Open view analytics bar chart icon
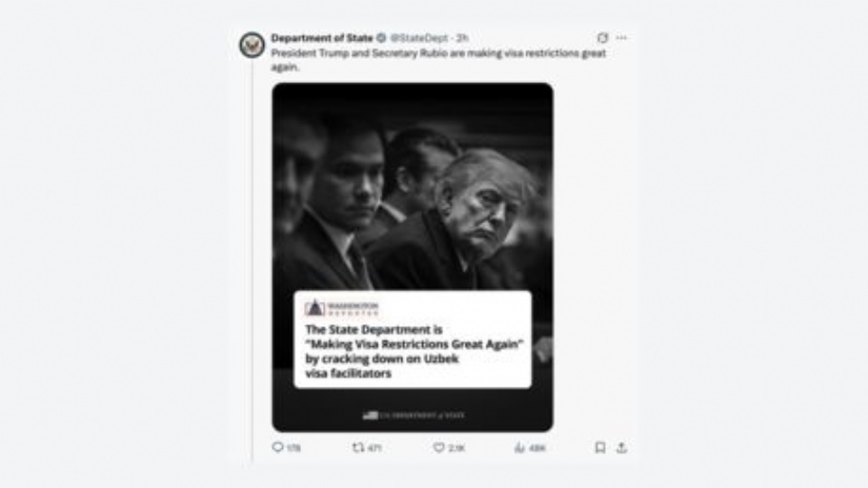 [519, 447]
